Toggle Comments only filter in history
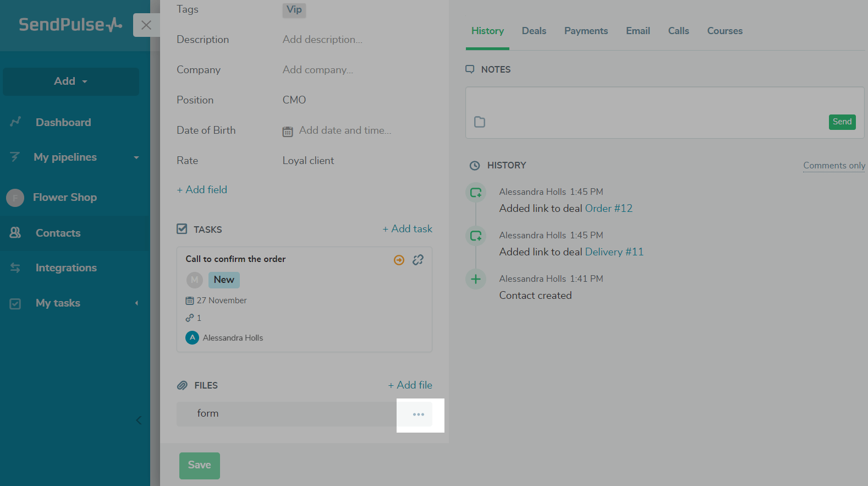The width and height of the screenshot is (868, 486). point(834,166)
